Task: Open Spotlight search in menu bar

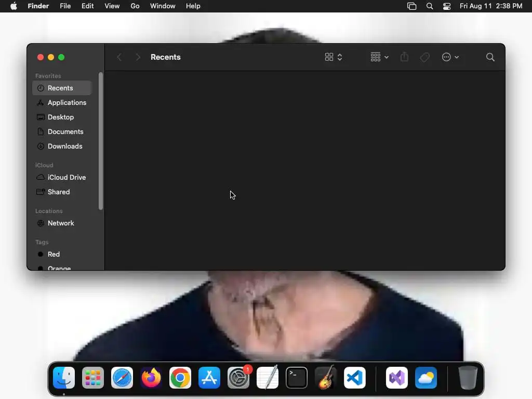Action: (x=430, y=6)
